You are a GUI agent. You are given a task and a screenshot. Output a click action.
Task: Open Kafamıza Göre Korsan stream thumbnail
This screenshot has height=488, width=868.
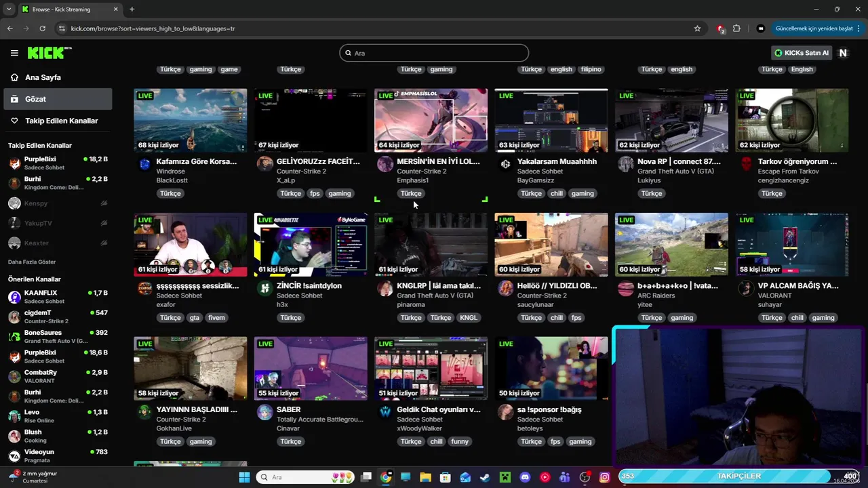(x=191, y=121)
